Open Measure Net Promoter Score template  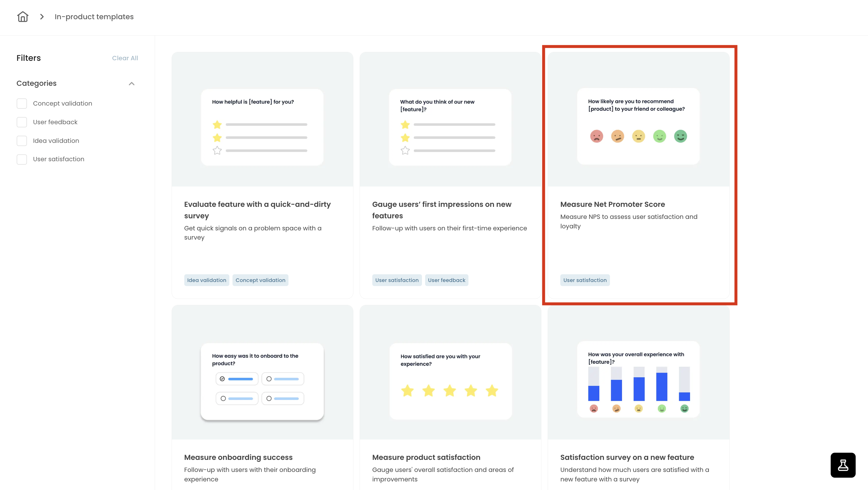(x=612, y=205)
